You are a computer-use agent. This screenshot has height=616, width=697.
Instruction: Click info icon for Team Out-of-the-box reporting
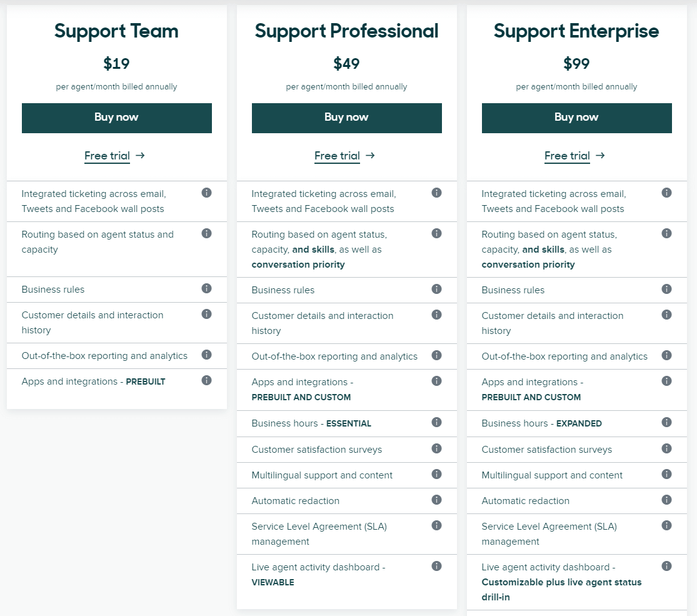[206, 355]
